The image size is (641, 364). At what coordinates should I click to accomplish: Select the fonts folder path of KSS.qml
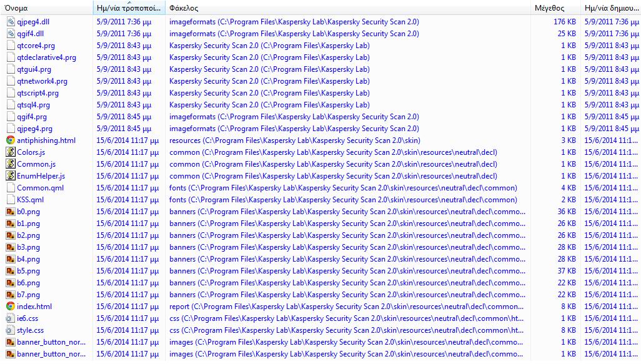[x=343, y=199]
